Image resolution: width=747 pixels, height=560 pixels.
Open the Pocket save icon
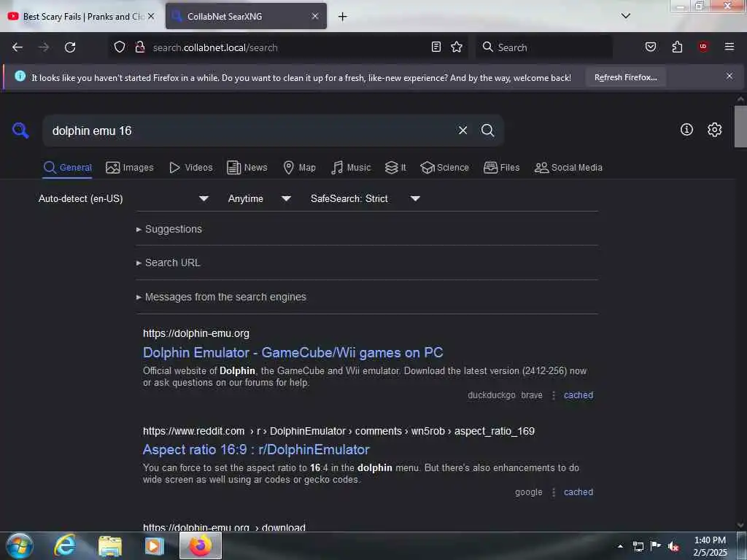[x=650, y=47]
